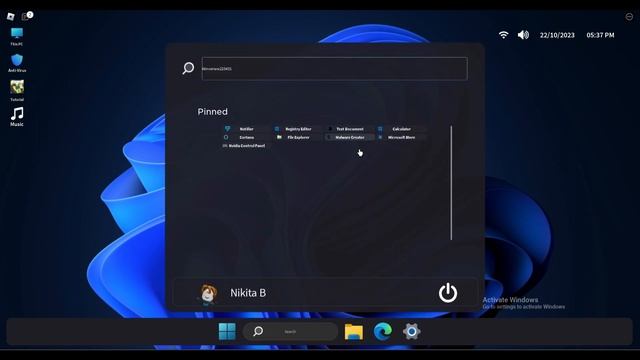Click the power button in start menu
This screenshot has width=640, height=360.
pyautogui.click(x=448, y=293)
